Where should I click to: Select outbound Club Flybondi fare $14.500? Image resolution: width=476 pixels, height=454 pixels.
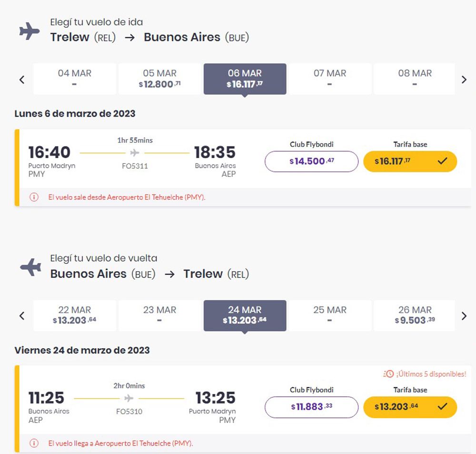click(311, 161)
